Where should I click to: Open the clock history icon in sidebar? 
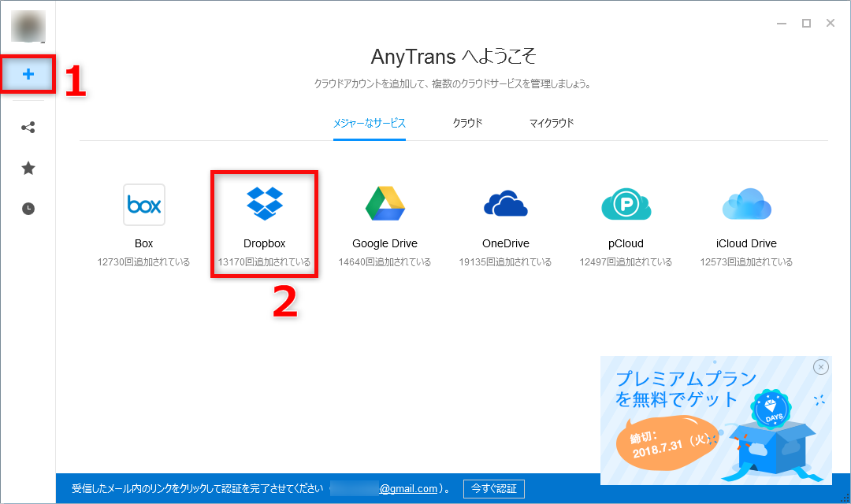28,209
